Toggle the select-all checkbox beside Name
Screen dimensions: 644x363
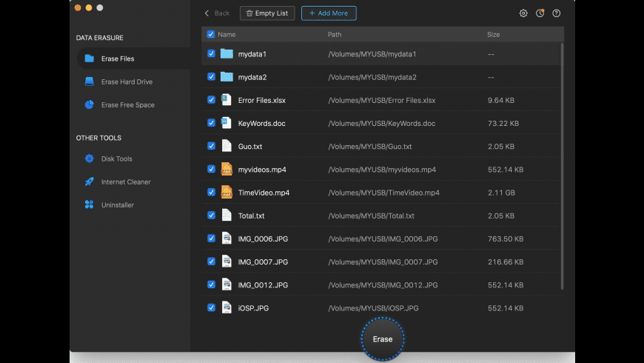coord(211,34)
